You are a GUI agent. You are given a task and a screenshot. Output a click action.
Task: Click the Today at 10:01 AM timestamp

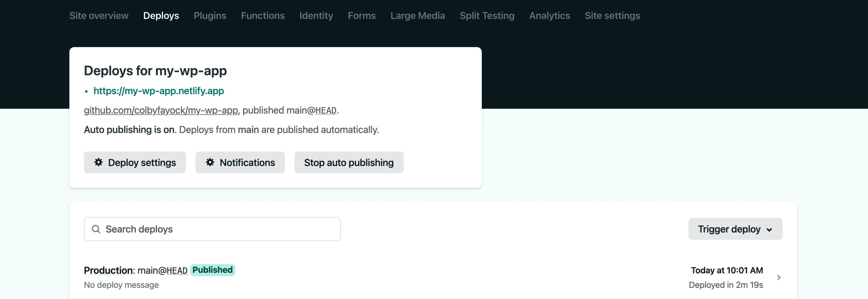pos(727,270)
